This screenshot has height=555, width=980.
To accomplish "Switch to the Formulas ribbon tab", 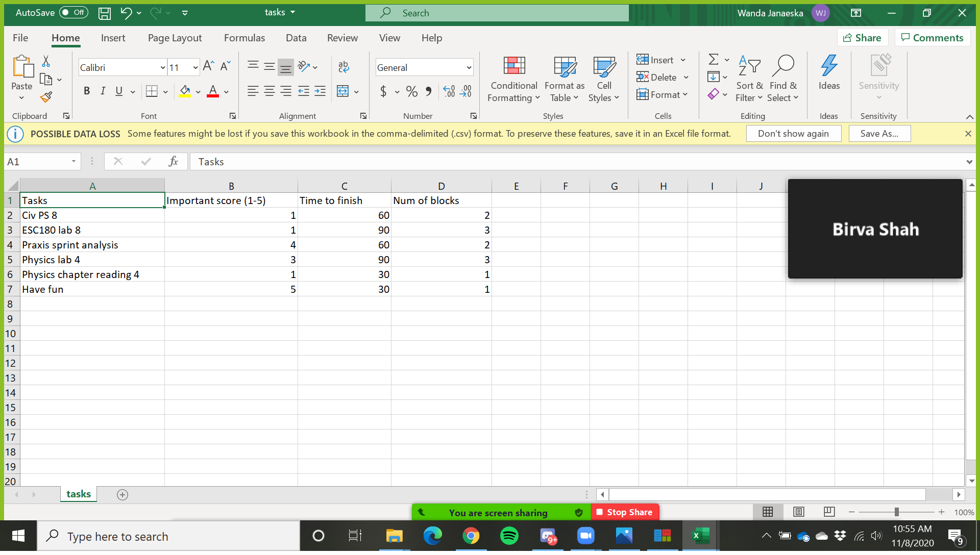I will click(x=244, y=38).
